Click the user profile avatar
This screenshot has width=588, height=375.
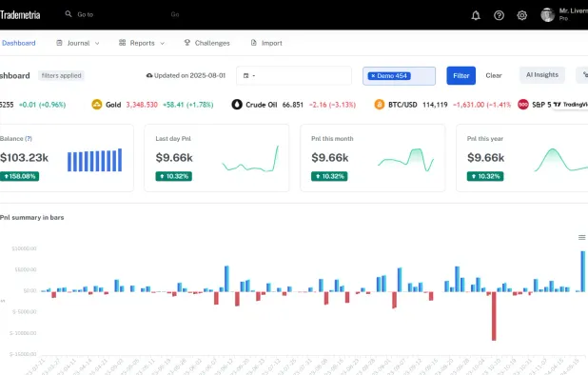pos(547,15)
